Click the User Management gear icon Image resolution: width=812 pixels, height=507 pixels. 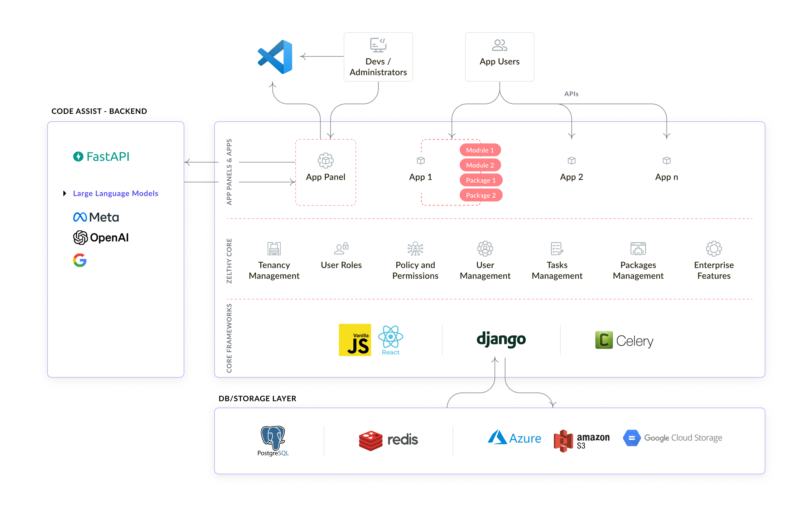[x=485, y=248]
